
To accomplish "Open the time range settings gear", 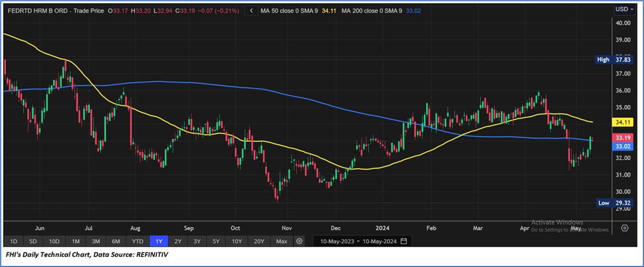I will [x=299, y=241].
